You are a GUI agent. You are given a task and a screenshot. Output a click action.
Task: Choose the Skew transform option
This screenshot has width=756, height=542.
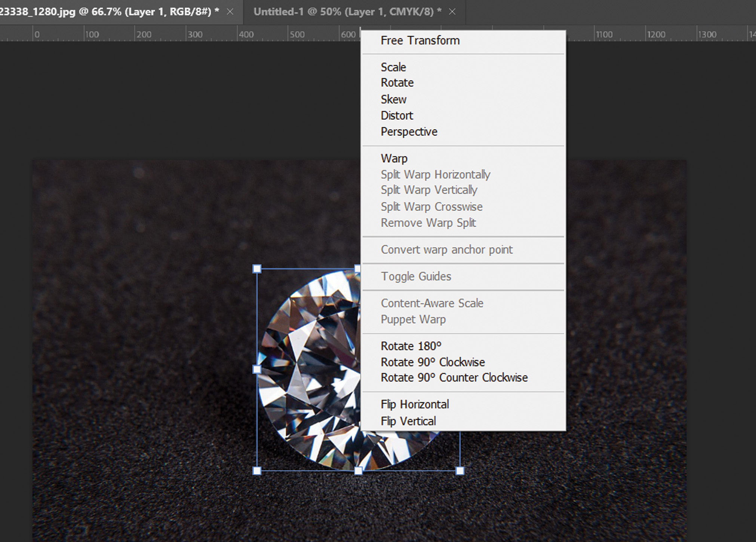pos(393,99)
